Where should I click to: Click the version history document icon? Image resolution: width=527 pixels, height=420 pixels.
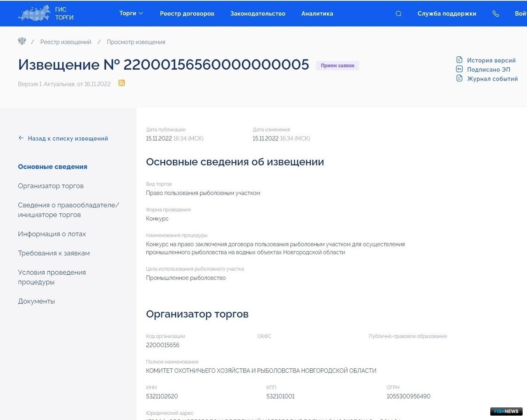(x=459, y=60)
